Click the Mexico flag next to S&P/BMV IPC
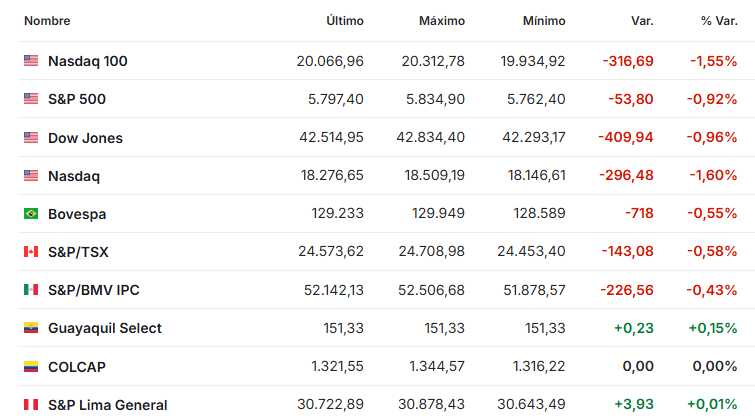Image resolution: width=755 pixels, height=420 pixels. click(31, 289)
